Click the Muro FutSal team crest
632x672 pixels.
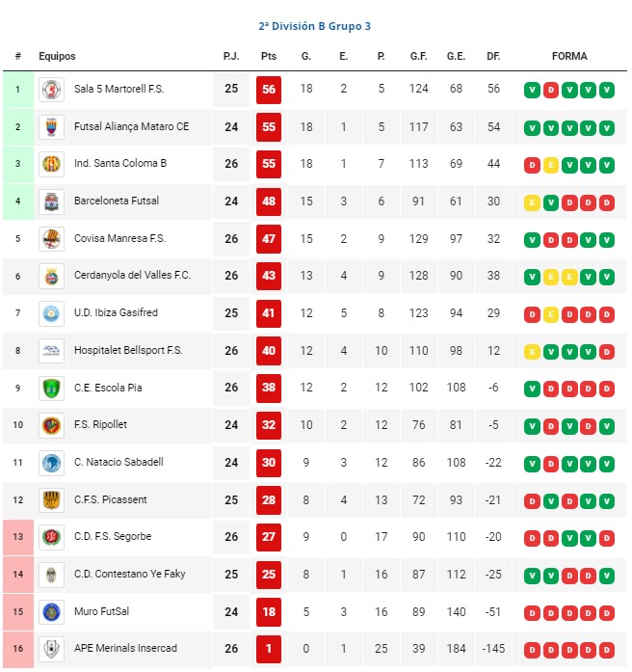51,612
